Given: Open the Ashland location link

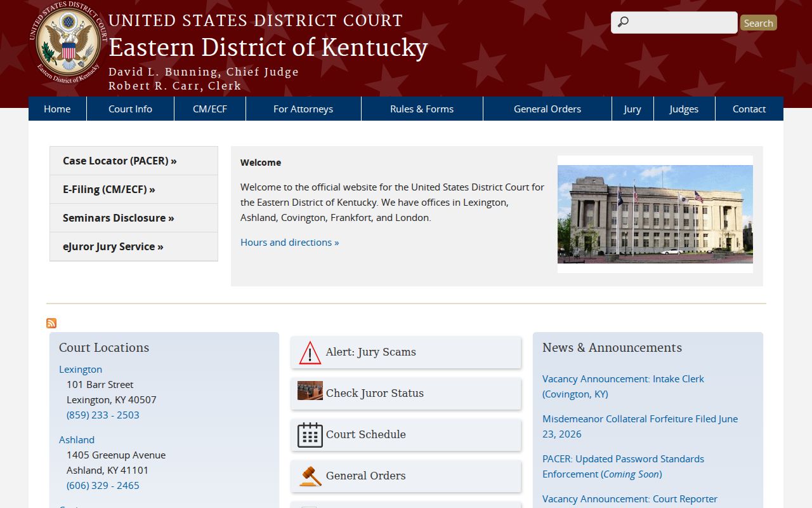Looking at the screenshot, I should click(77, 439).
